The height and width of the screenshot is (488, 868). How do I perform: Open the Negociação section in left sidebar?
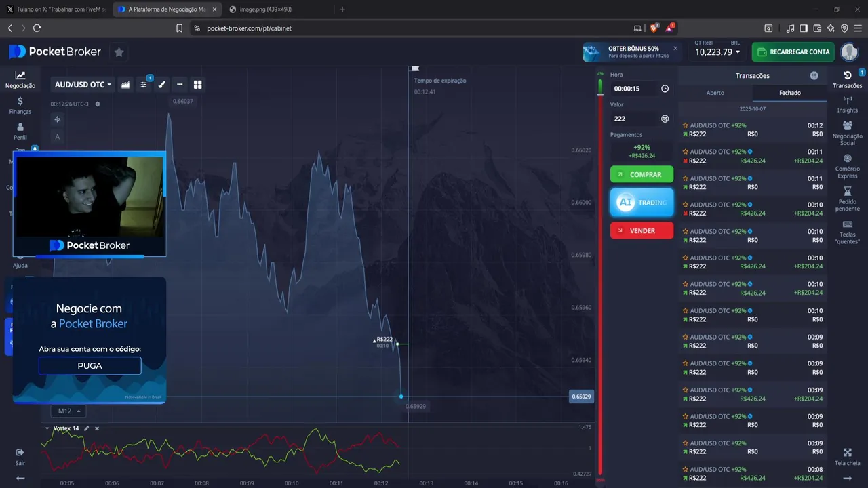point(20,80)
